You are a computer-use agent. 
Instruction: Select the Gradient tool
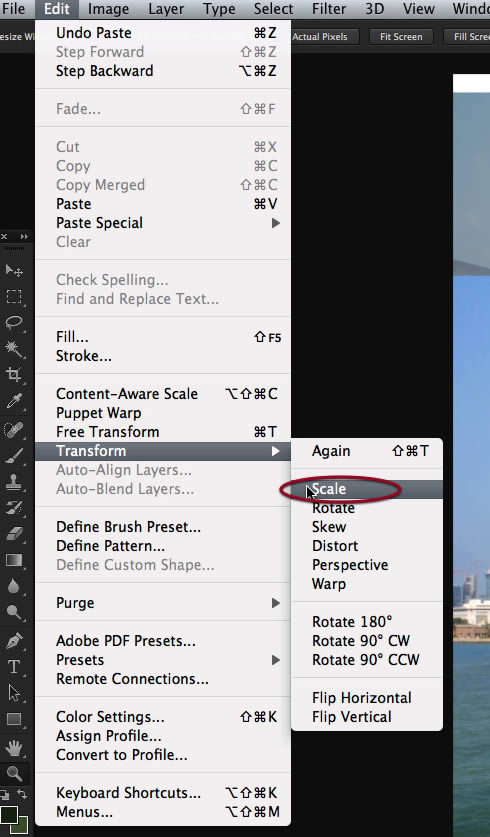[14, 559]
